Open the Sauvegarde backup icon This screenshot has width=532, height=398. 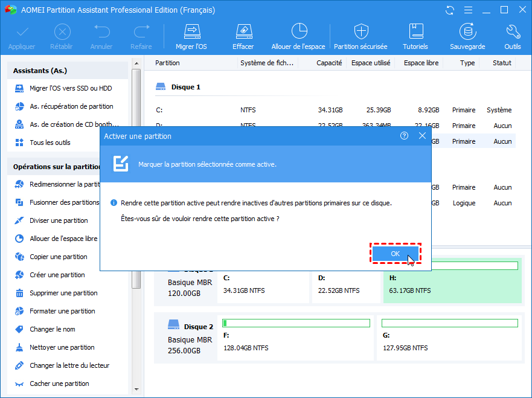click(x=468, y=31)
